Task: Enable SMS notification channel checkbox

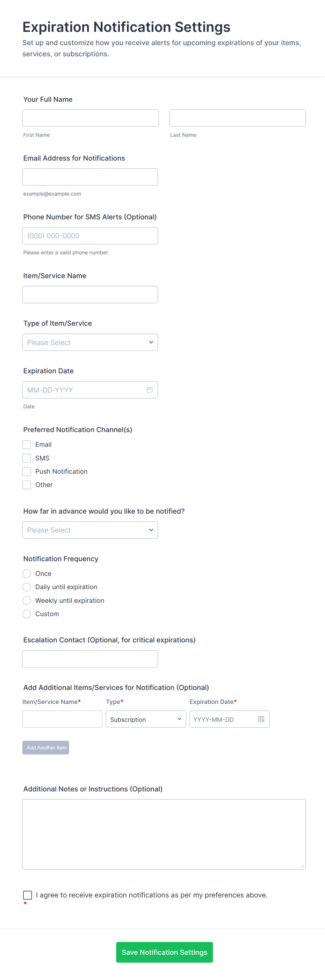Action: [27, 458]
